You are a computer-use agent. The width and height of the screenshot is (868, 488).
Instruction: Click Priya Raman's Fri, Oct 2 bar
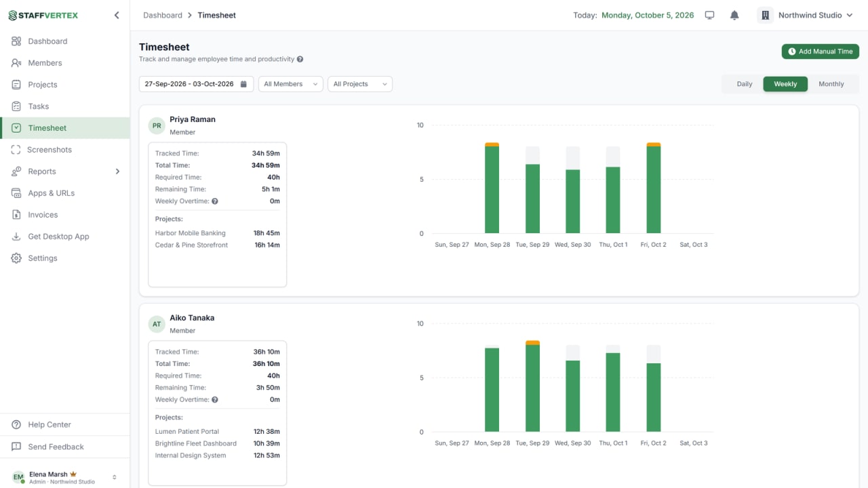click(654, 188)
